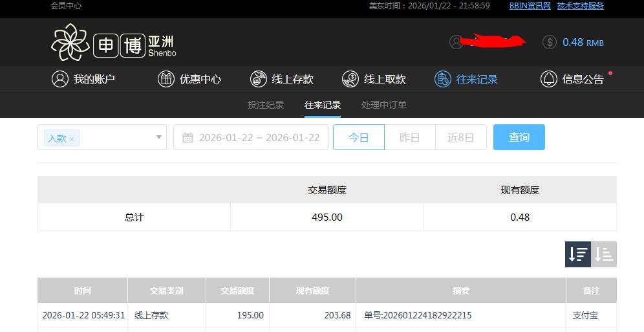Click the 线上取款 withdrawal icon
The image size is (644, 332).
[350, 79]
